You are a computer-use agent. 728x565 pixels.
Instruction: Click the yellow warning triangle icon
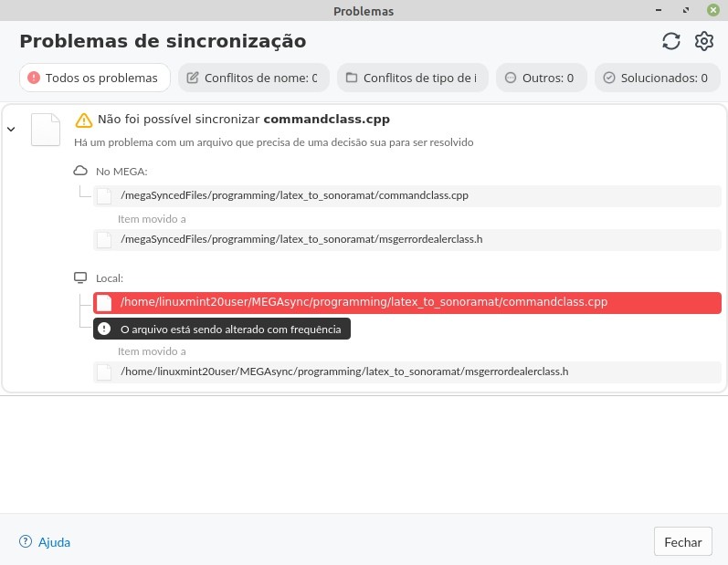tap(83, 120)
